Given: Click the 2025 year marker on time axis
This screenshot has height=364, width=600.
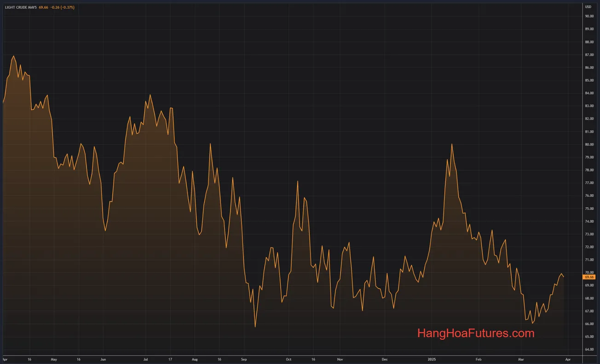Looking at the screenshot, I should click(431, 359).
